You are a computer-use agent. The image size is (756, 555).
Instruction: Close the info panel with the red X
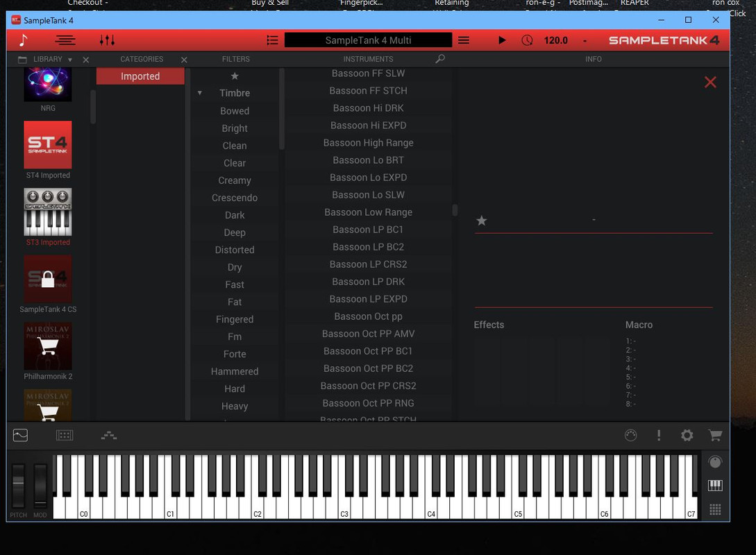710,82
